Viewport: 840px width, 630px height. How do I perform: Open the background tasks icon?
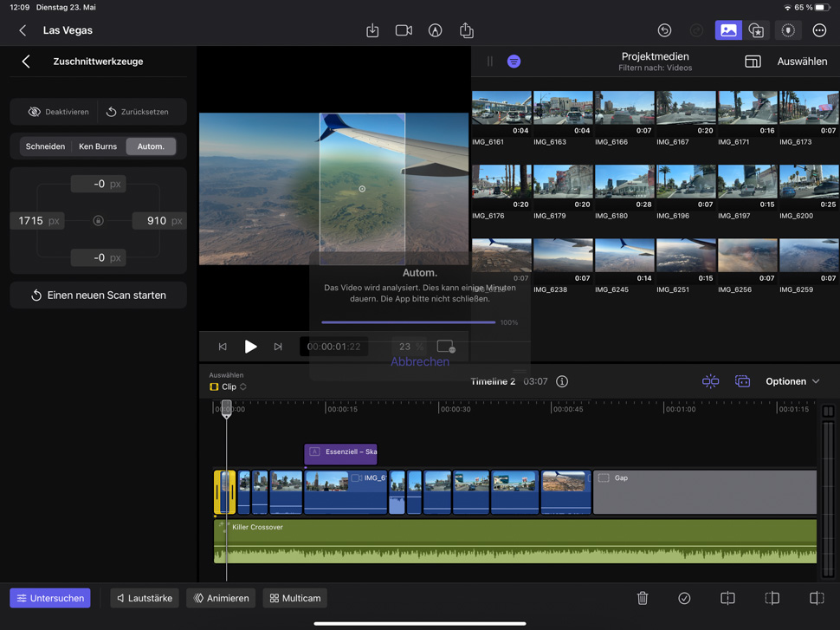point(787,30)
